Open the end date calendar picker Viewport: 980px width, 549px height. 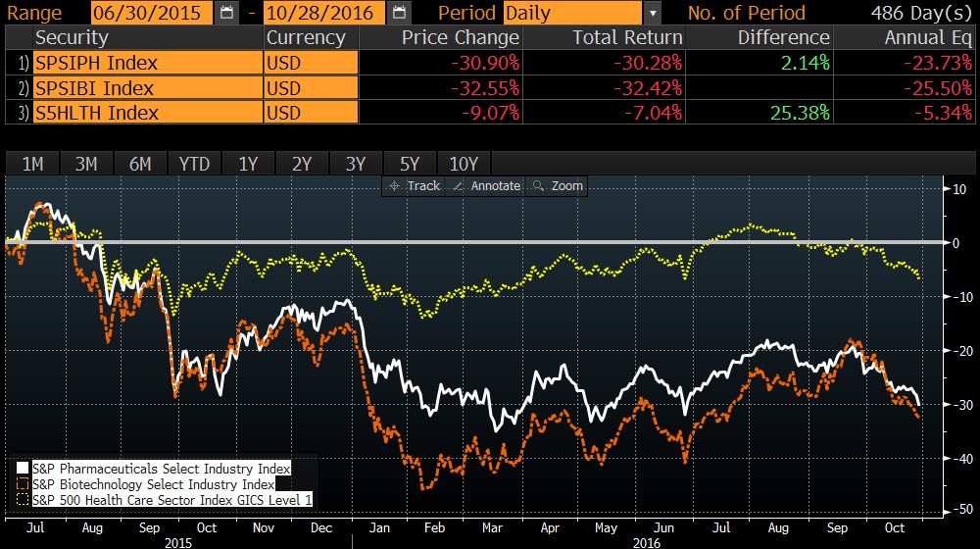tap(398, 13)
